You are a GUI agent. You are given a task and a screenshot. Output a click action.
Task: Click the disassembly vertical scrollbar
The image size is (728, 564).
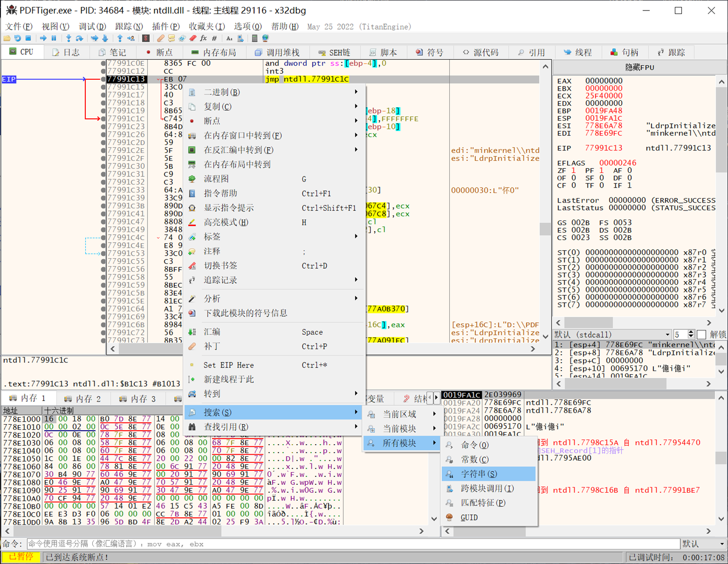(x=545, y=202)
